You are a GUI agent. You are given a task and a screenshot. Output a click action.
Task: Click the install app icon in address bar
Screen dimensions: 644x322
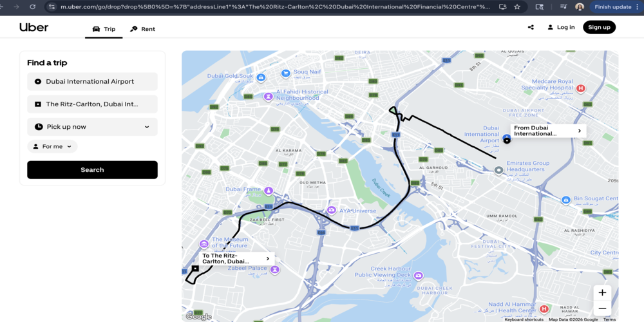(x=503, y=7)
